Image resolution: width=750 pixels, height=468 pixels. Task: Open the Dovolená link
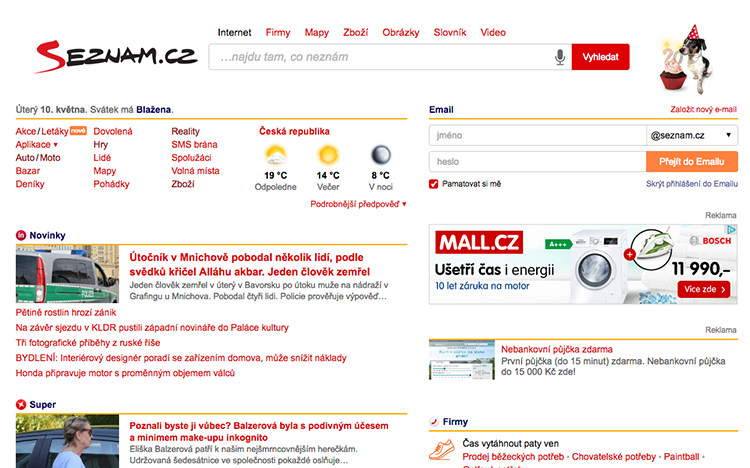113,131
